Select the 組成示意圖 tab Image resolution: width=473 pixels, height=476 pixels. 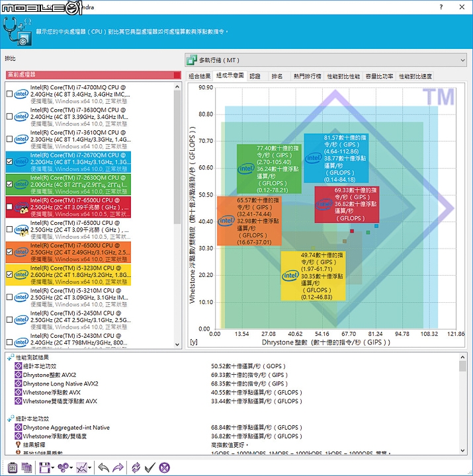[x=230, y=75]
